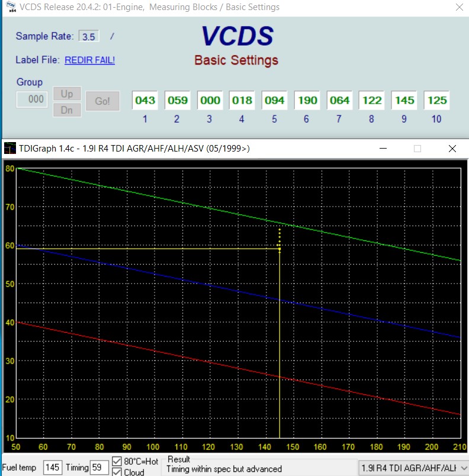Image resolution: width=469 pixels, height=476 pixels.
Task: Close the VCDS Measuring Blocks window
Action: [458, 8]
